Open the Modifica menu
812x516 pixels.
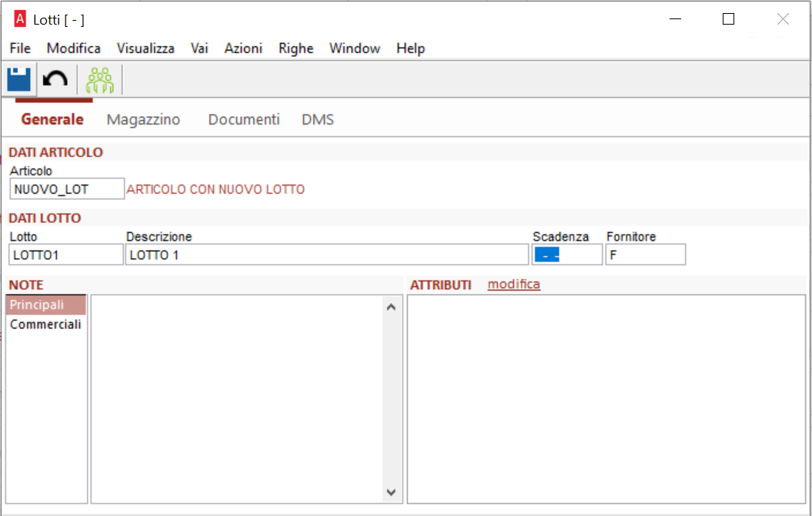74,48
